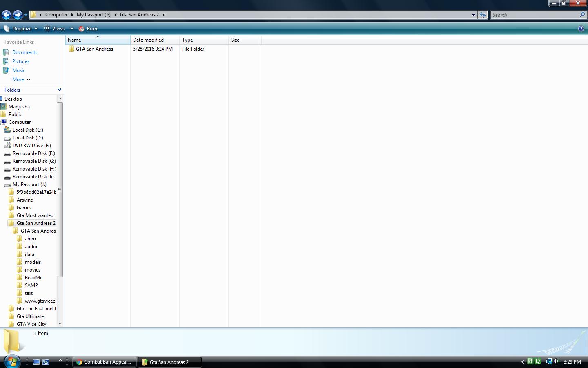Open the Views dropdown arrow

(x=71, y=29)
